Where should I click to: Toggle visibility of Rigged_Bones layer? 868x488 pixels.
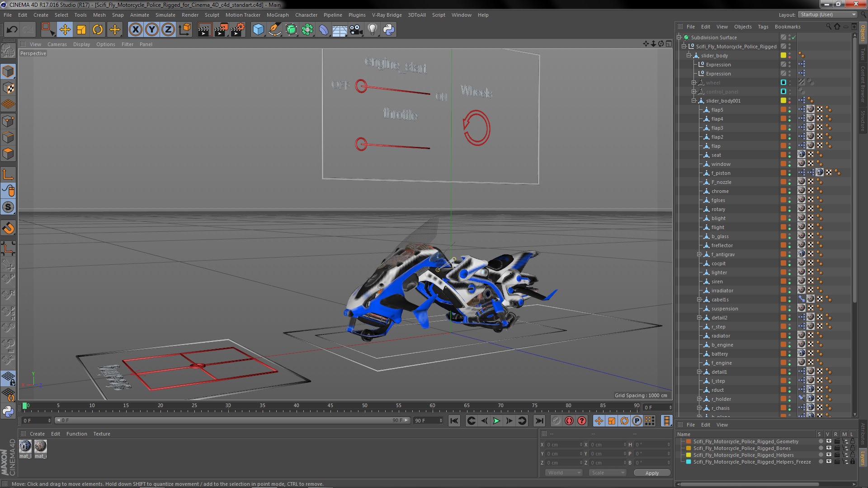tap(829, 448)
